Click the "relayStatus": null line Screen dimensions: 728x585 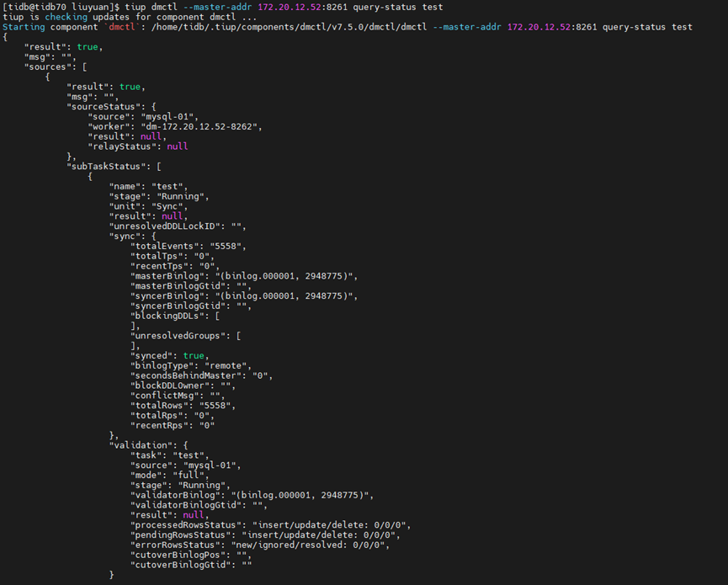coord(138,146)
